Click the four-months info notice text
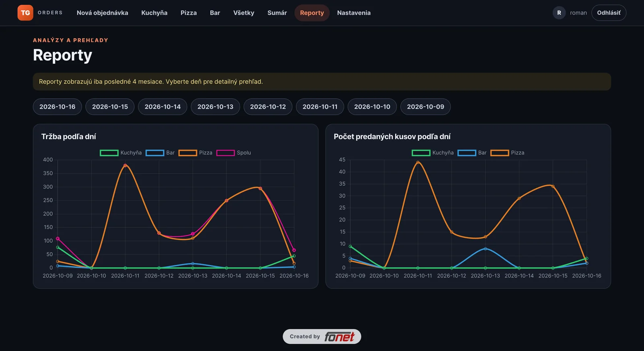This screenshot has height=351, width=644. 151,82
